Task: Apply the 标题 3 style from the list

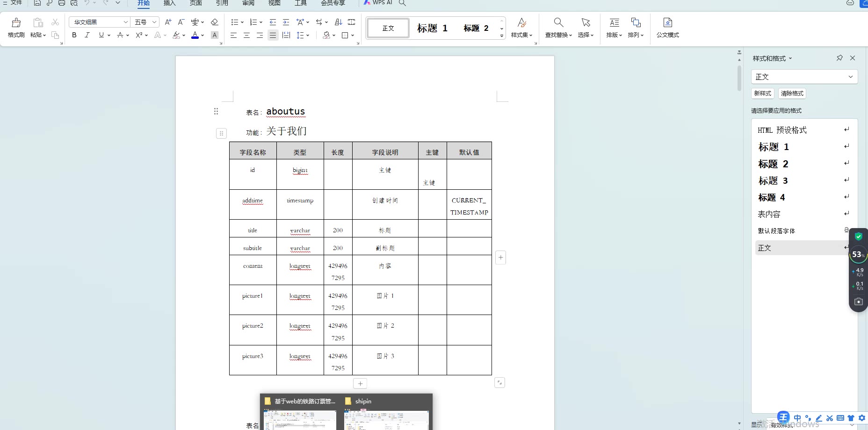Action: coord(773,181)
